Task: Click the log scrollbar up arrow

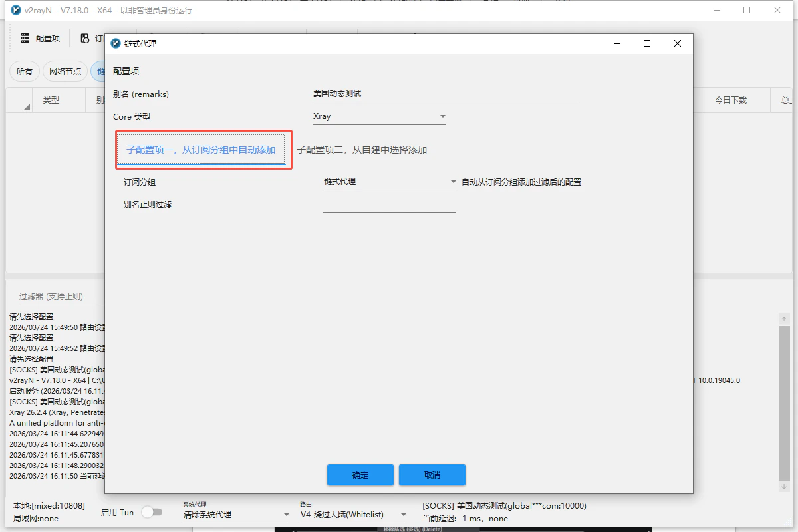Action: point(785,319)
